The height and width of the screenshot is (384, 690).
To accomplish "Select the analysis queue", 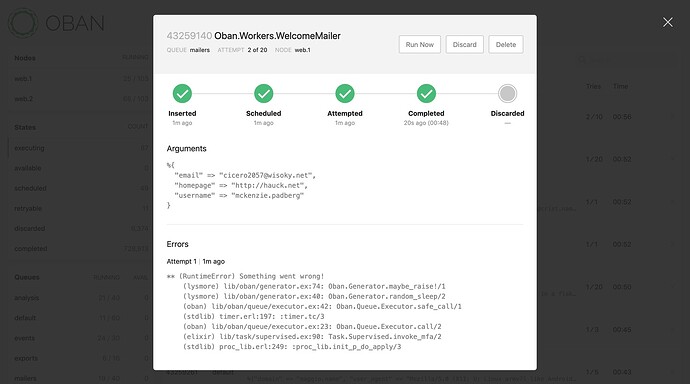I will (x=81, y=298).
